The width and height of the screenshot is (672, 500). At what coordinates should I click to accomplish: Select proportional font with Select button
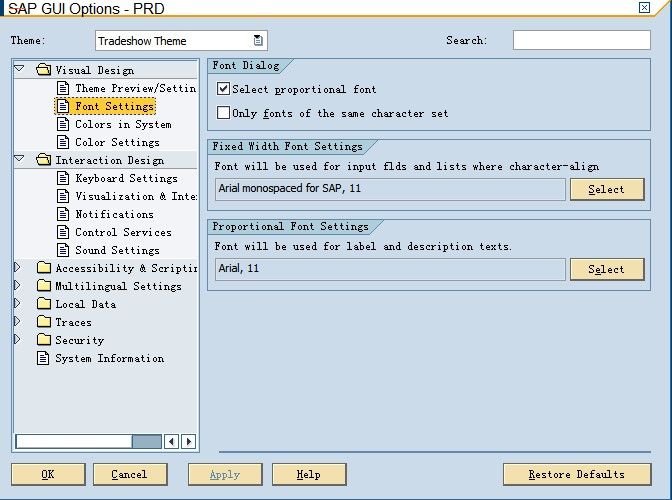point(607,269)
